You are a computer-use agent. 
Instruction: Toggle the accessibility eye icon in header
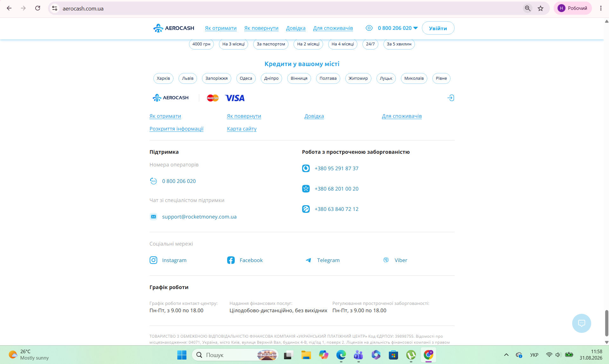[369, 28]
